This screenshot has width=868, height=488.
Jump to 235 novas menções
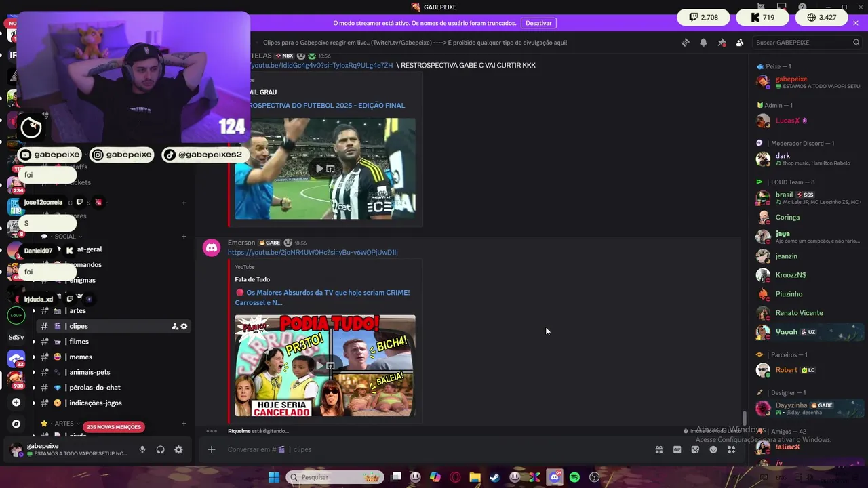[x=114, y=427]
